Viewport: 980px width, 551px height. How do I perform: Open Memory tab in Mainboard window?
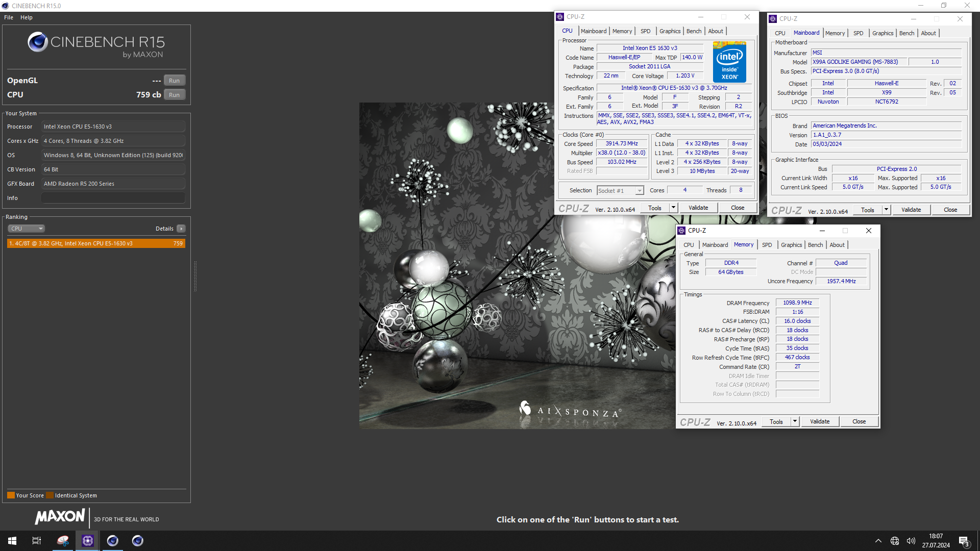[835, 33]
